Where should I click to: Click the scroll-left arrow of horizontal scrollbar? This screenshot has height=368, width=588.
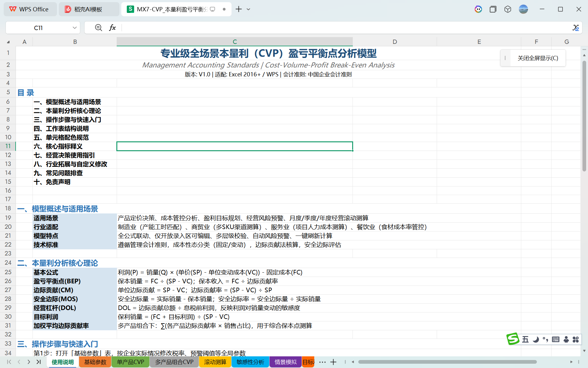pos(353,362)
